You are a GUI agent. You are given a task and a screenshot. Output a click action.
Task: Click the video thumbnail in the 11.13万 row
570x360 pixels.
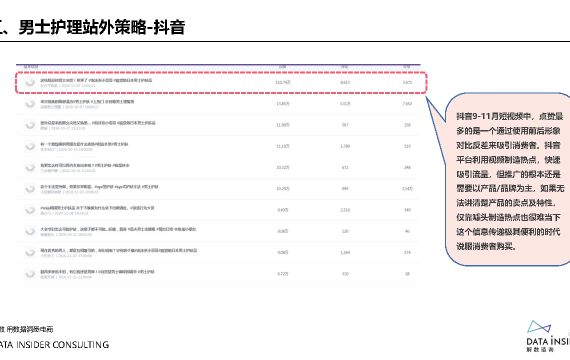pos(30,146)
